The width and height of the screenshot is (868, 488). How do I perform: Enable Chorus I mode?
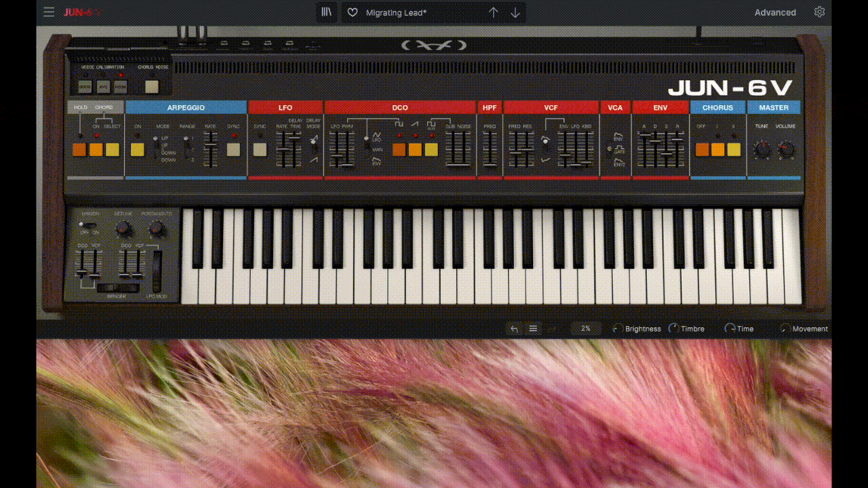tap(718, 150)
